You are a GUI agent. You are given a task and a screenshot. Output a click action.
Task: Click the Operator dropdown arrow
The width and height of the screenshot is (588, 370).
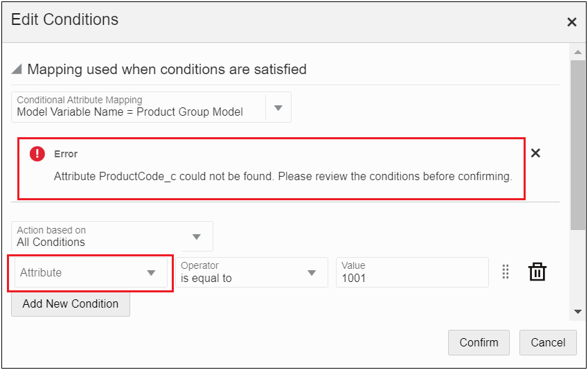[x=312, y=273]
